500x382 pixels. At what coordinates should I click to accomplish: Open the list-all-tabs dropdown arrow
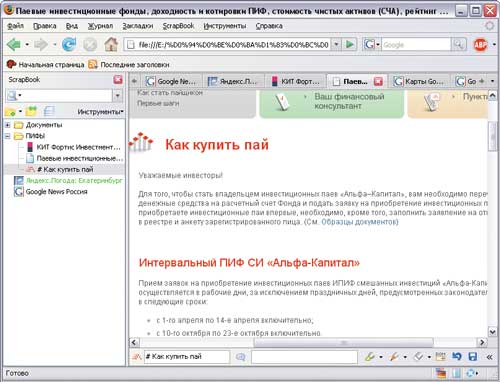click(492, 81)
